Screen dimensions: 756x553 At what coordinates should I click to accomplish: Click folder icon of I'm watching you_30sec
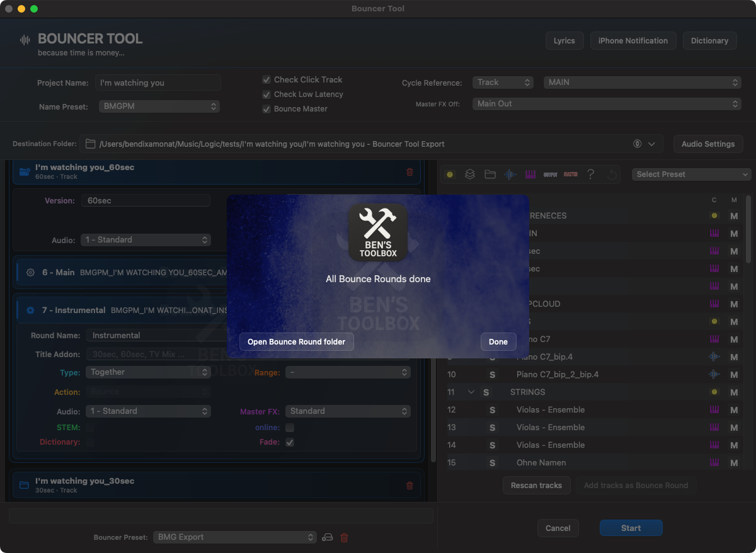(25, 485)
